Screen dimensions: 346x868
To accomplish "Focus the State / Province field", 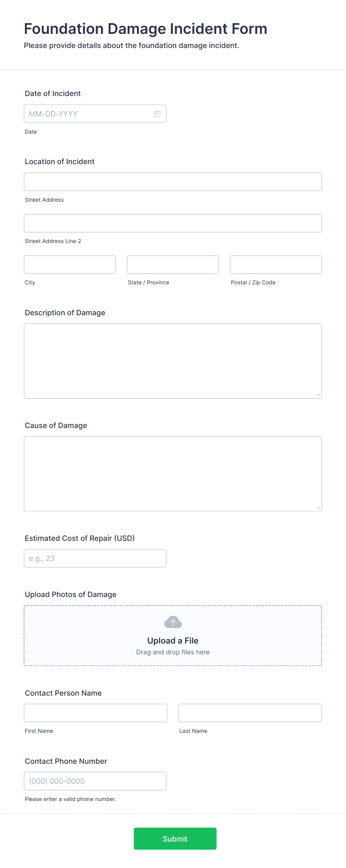I will (x=173, y=265).
